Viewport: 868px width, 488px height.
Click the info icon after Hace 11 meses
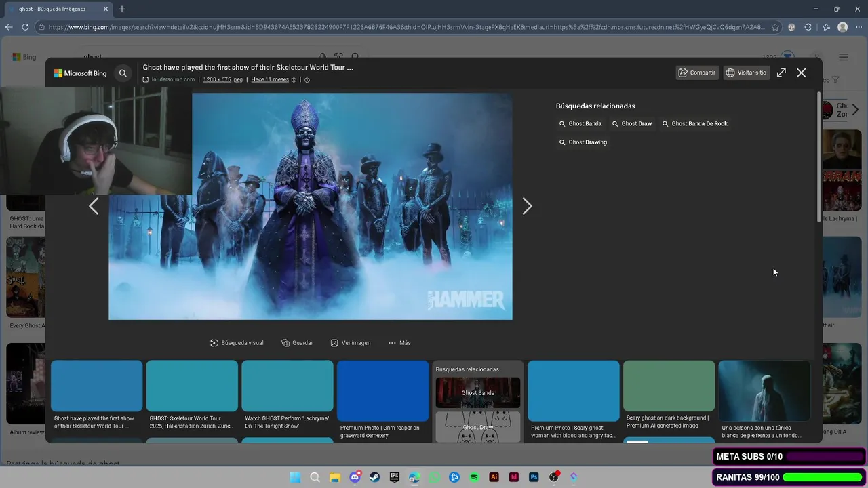(307, 80)
